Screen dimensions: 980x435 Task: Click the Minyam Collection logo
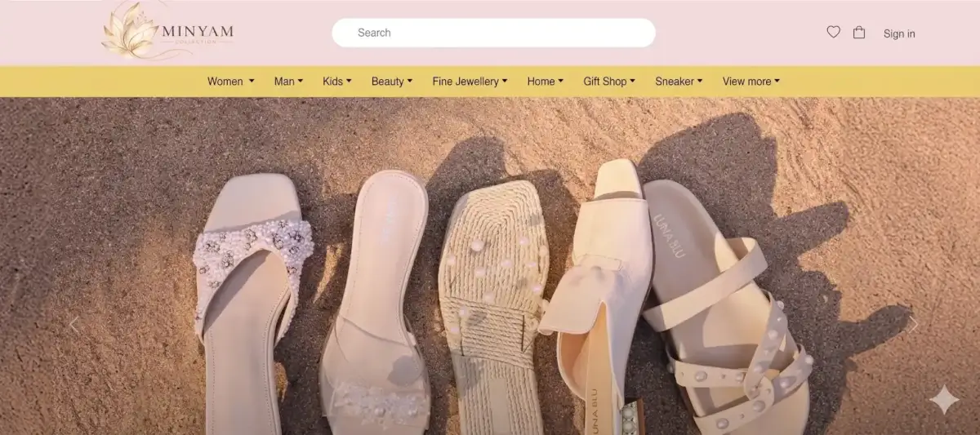167,31
